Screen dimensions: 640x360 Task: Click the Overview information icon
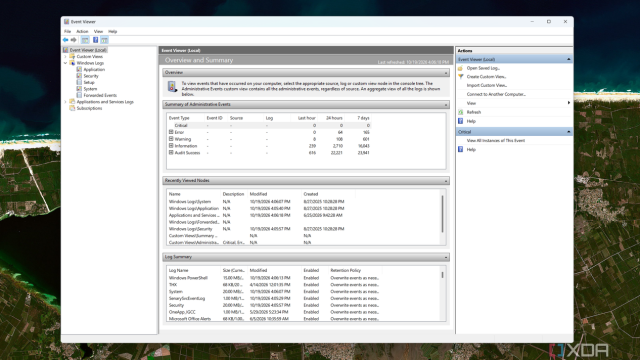[x=172, y=87]
